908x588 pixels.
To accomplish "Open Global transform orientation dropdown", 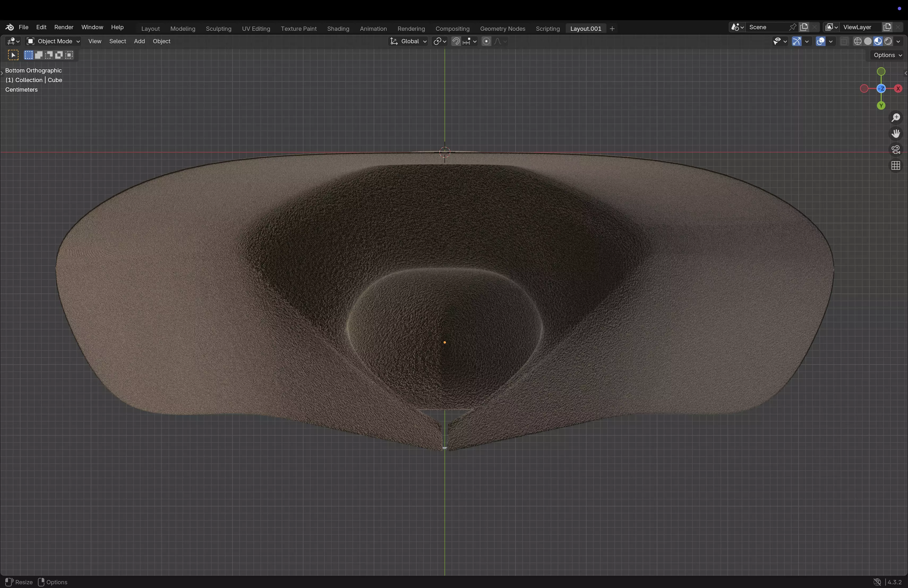I will click(x=408, y=41).
